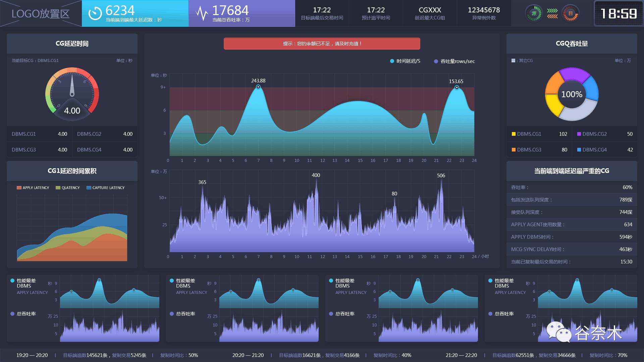Select the green 源 circular gauge icon
The width and height of the screenshot is (644, 362).
pos(534,13)
